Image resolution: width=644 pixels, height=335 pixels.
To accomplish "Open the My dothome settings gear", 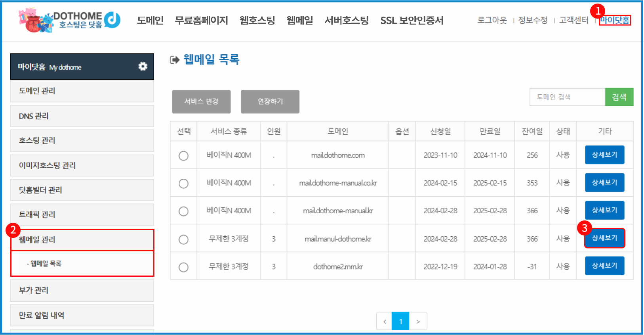I will [143, 67].
